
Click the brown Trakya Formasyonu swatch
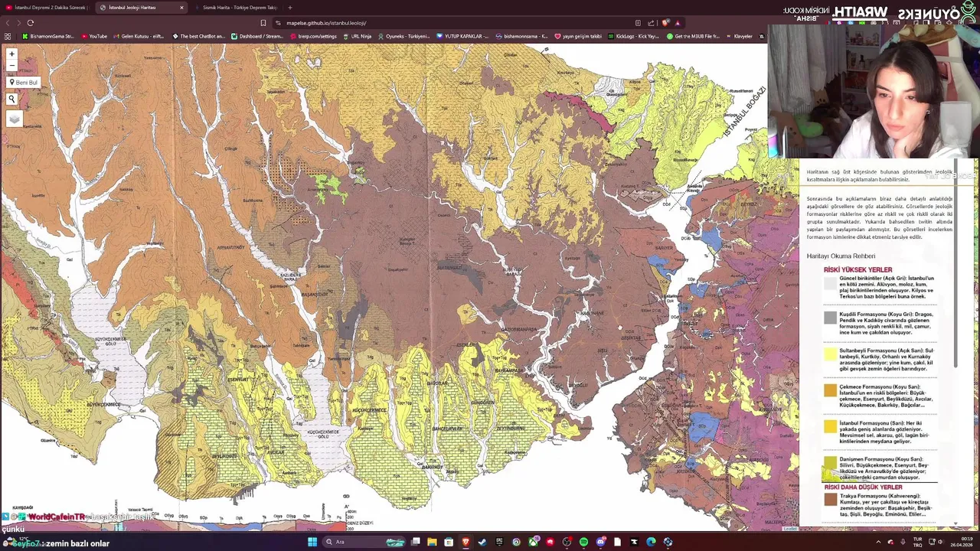[x=830, y=500]
